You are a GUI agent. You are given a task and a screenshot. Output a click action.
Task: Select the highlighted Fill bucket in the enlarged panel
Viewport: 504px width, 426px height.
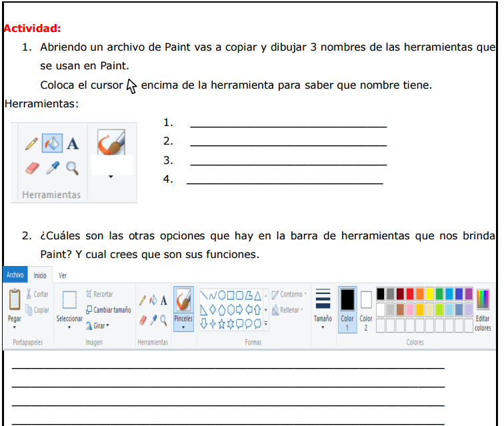(52, 143)
